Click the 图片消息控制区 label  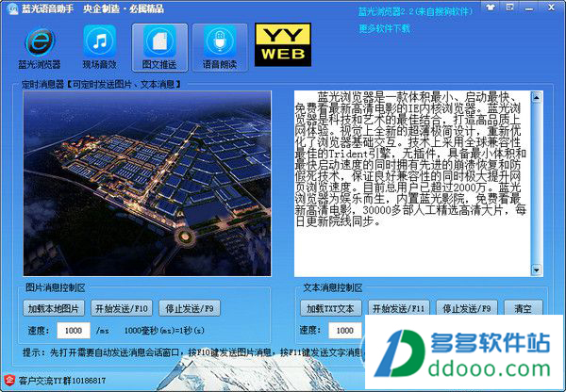[x=56, y=287]
